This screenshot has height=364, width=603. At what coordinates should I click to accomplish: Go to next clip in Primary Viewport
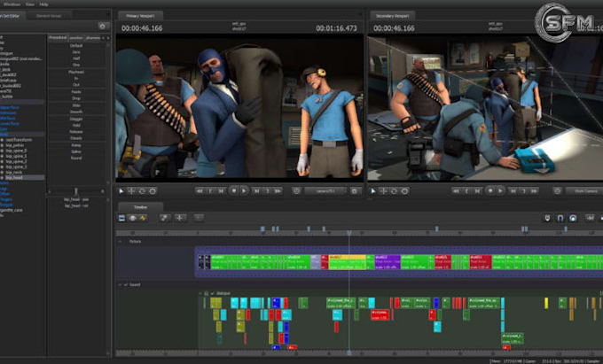[267, 190]
